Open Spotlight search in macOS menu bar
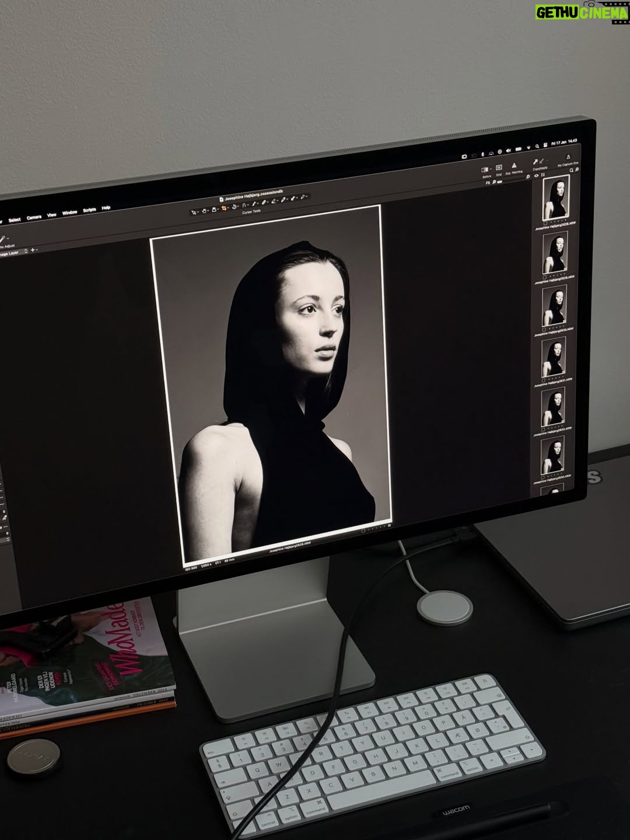 tap(537, 146)
